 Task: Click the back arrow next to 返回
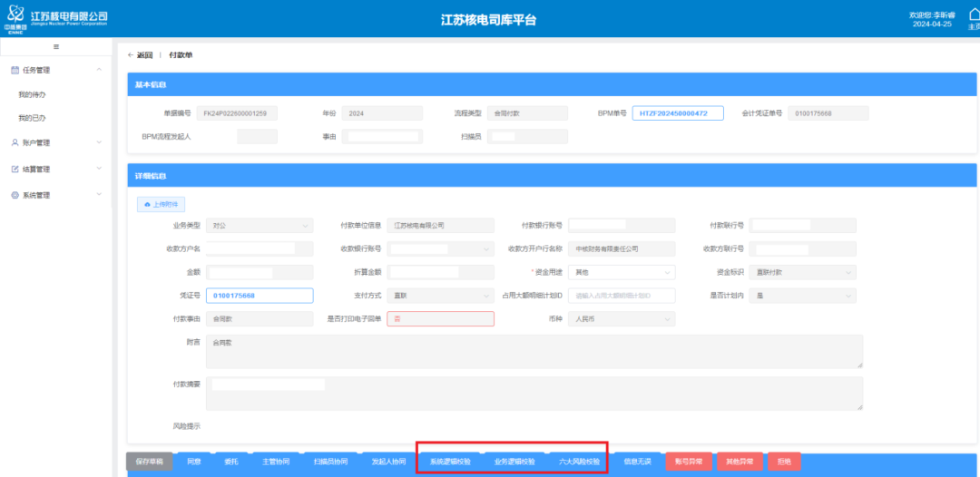coord(130,55)
